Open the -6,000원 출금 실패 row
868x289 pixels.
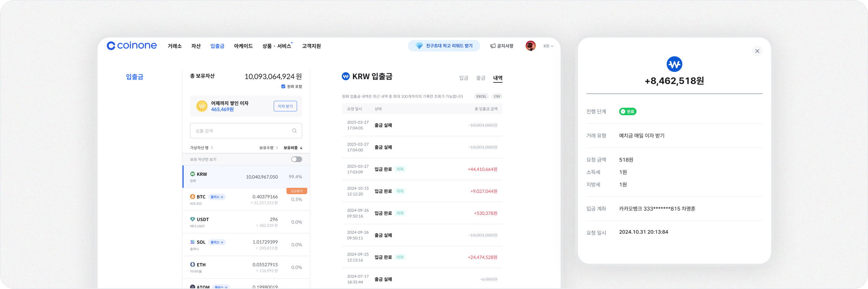click(x=422, y=279)
